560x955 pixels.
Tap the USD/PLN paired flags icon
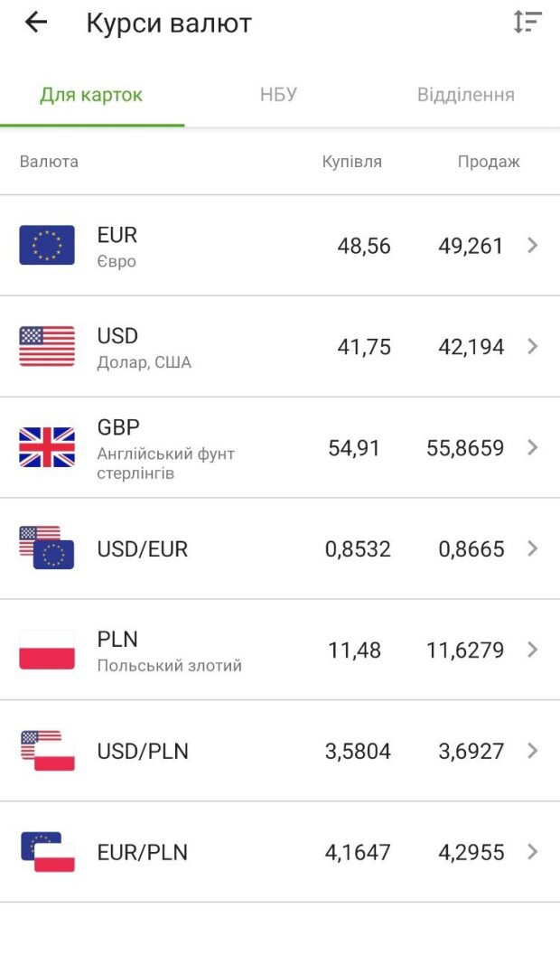[47, 751]
